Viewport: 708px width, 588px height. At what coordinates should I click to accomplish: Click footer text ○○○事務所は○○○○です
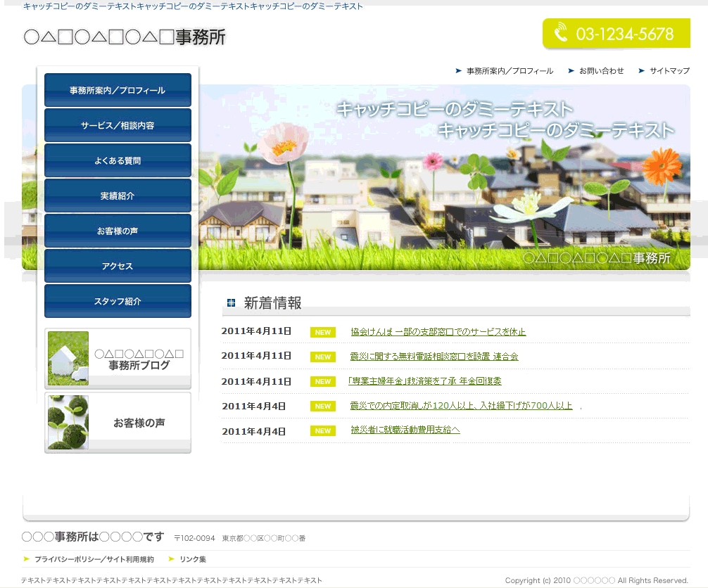coord(93,537)
